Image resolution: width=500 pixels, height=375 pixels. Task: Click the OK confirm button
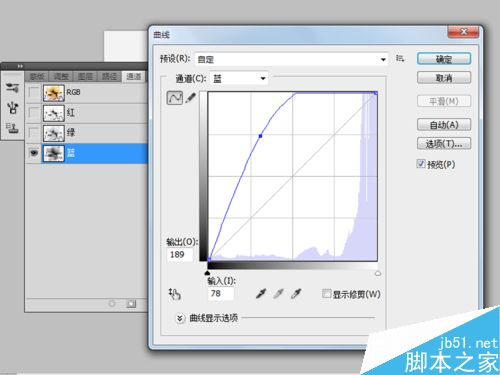444,59
